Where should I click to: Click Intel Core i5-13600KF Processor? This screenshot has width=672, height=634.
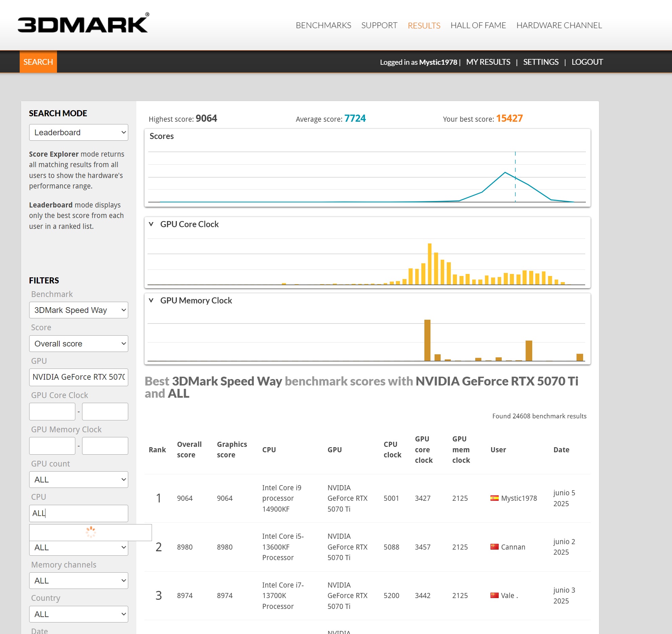283,547
